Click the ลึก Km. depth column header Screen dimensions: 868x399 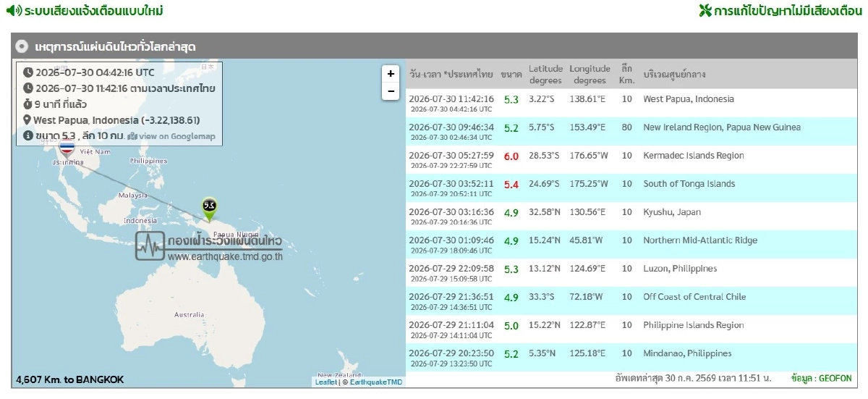[x=626, y=74]
